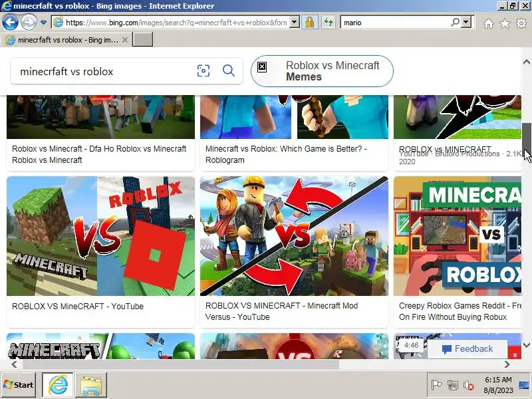
Task: Open the bottom-row red VS thumbnail
Action: click(294, 346)
